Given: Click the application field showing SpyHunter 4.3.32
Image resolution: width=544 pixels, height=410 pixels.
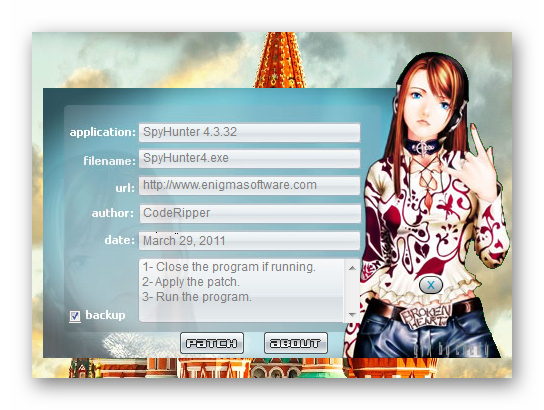Looking at the screenshot, I should (249, 132).
